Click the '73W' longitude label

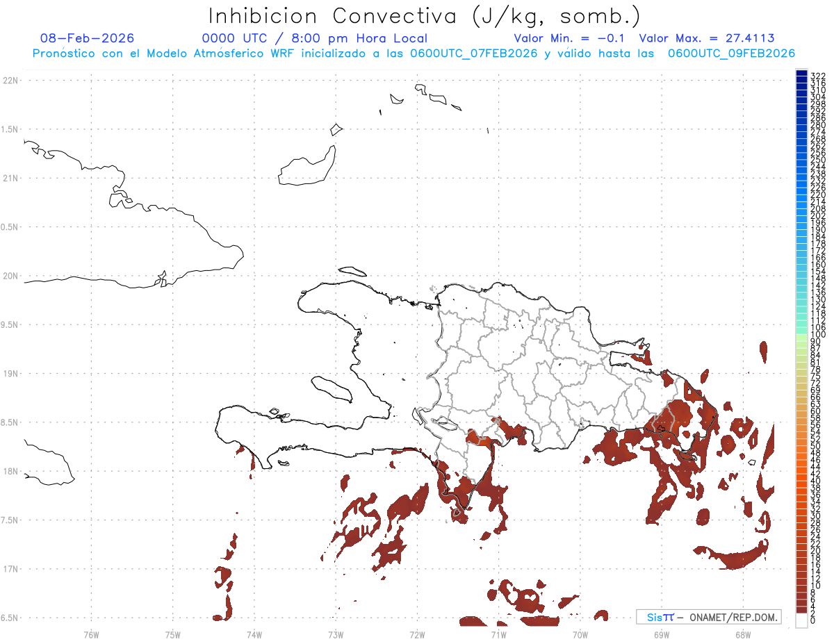point(336,634)
